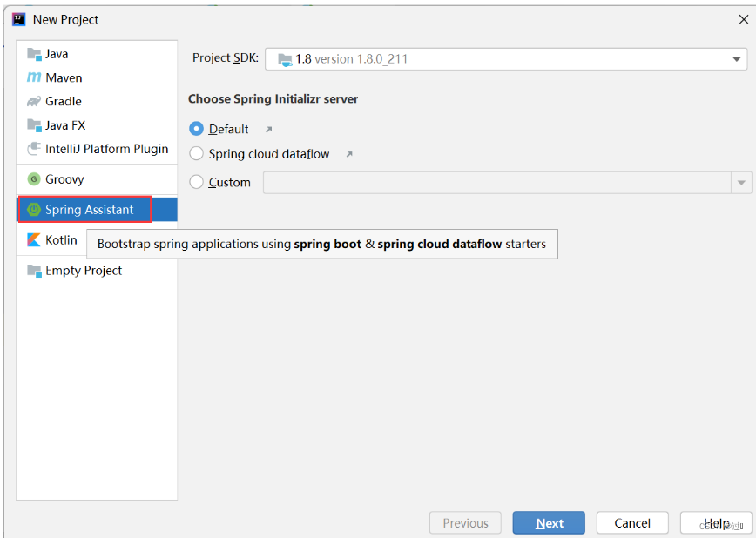756x538 pixels.
Task: Choose the Spring cloud dataflow radio option
Action: click(196, 153)
